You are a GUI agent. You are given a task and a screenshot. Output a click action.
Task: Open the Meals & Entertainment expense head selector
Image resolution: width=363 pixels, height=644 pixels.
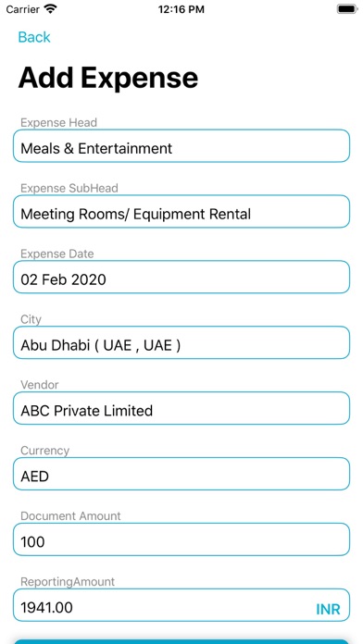[181, 146]
